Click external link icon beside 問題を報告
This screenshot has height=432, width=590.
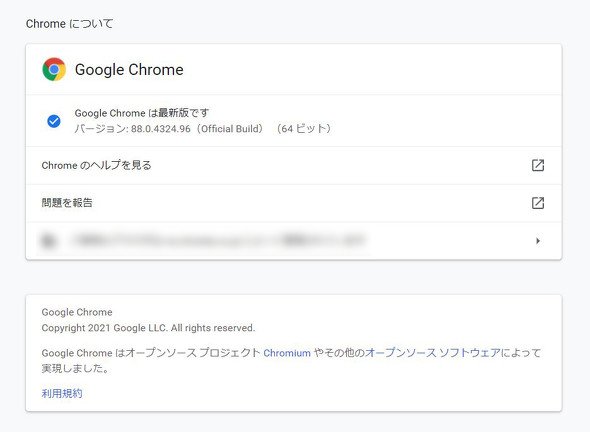click(x=538, y=203)
